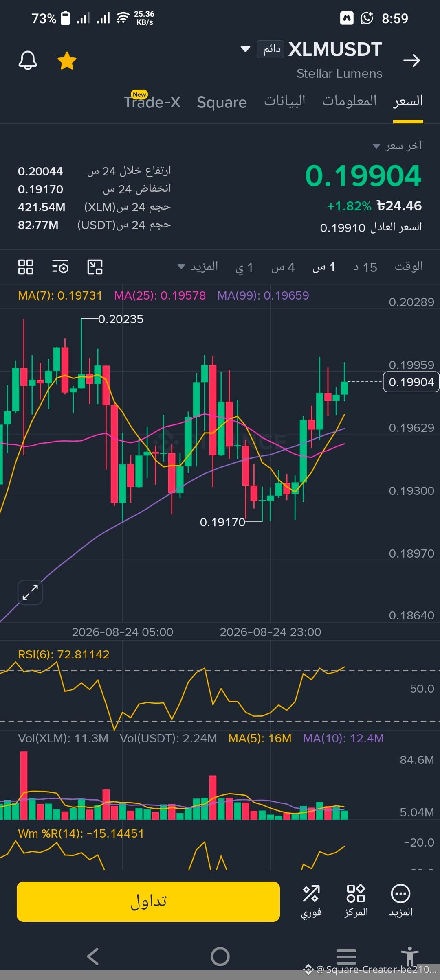Open the البيانات tab
This screenshot has height=980, width=440.
(284, 101)
